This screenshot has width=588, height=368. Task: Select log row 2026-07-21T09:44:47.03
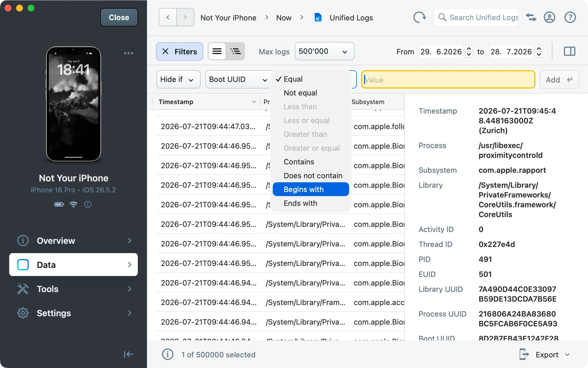[280, 126]
